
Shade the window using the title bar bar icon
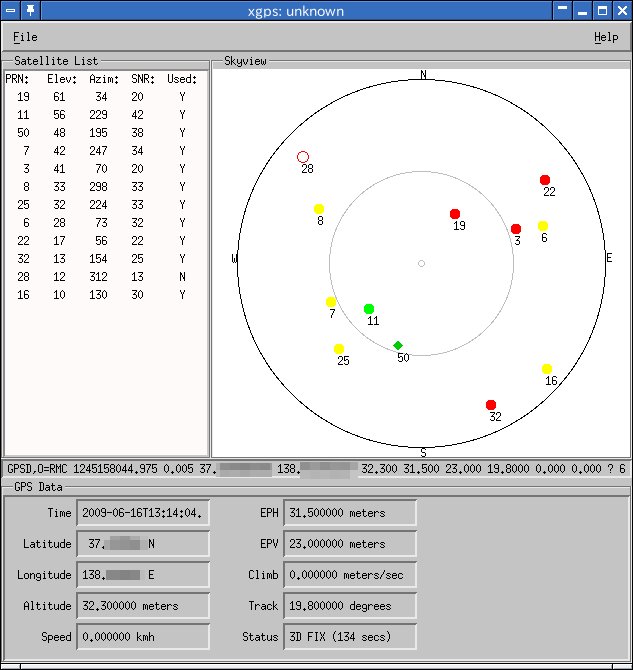point(562,10)
